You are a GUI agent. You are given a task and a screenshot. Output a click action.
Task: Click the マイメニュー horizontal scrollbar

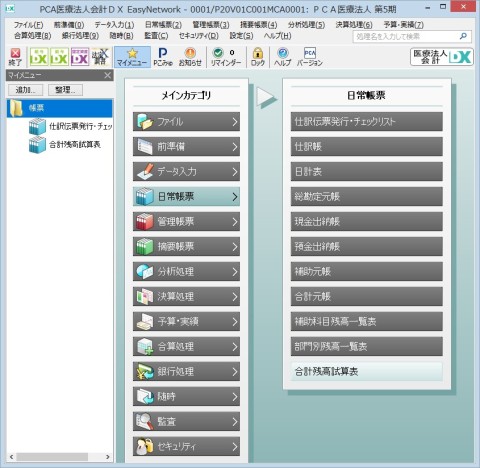coord(60,457)
